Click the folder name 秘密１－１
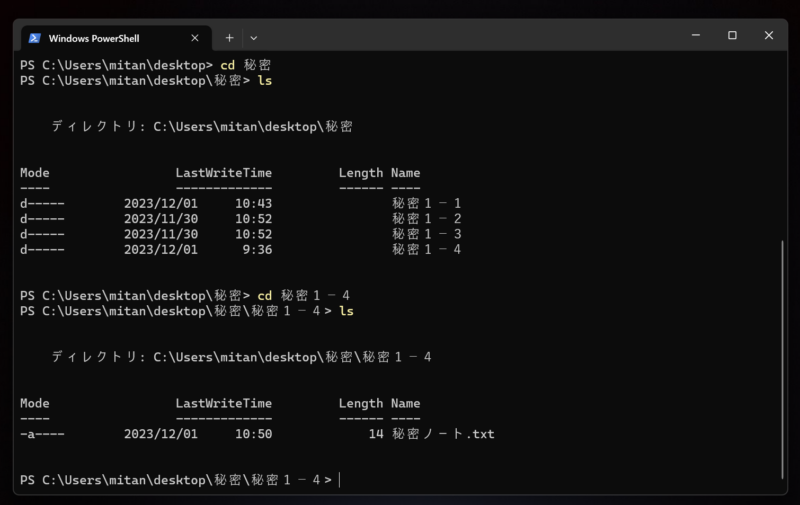Image resolution: width=800 pixels, height=505 pixels. pyautogui.click(x=427, y=204)
